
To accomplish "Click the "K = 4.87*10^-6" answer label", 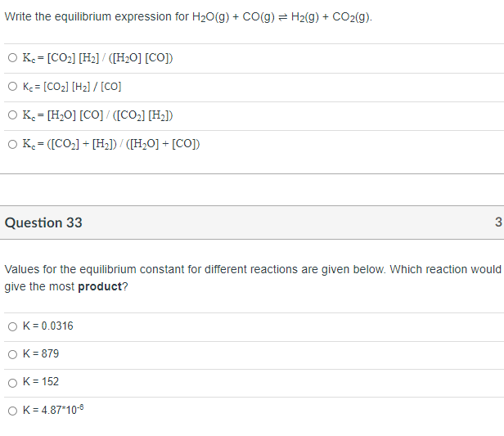I will point(53,410).
